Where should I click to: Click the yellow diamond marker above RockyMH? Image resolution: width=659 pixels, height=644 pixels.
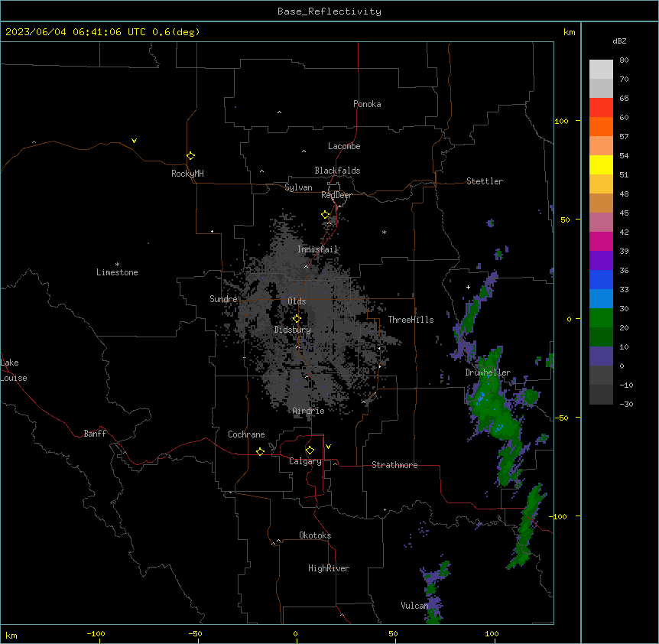pyautogui.click(x=190, y=155)
